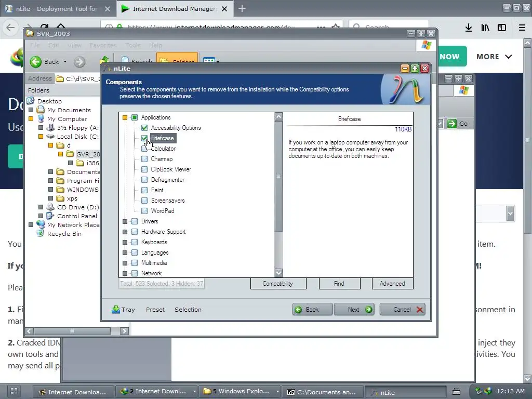Open the MORE dropdown on IDM page
The width and height of the screenshot is (532, 399).
coord(494,57)
